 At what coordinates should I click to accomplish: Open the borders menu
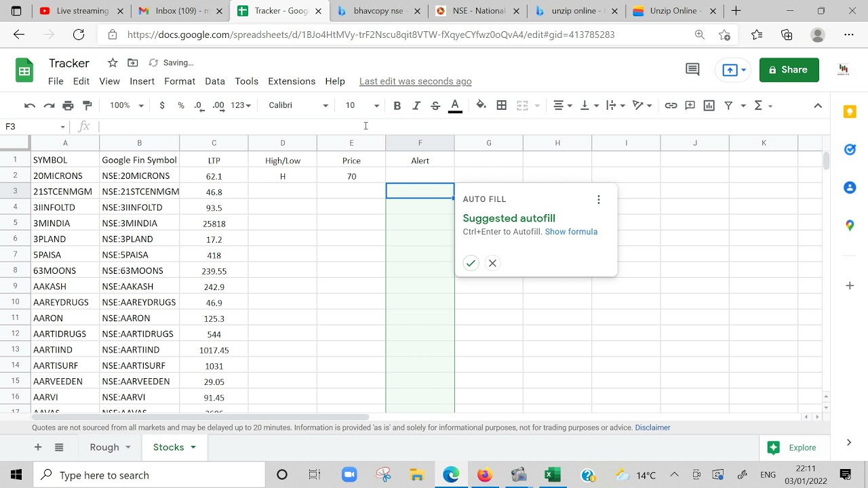[x=502, y=106]
